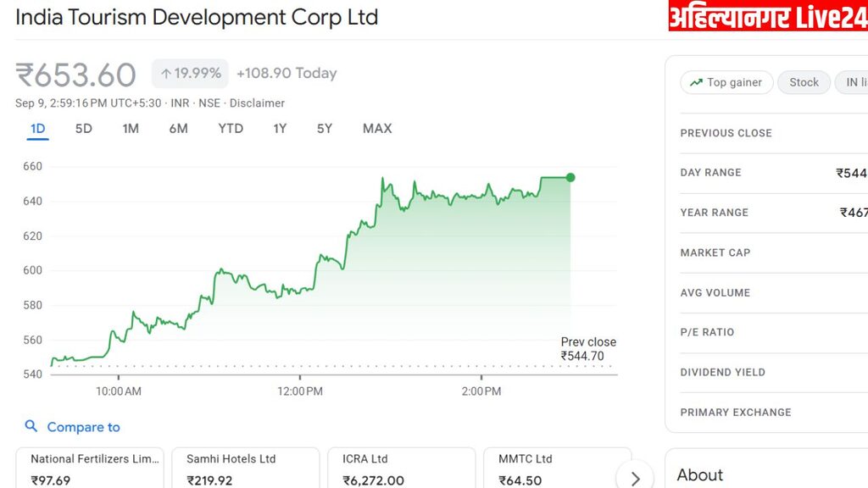Click the Ahilyanagar Live24 logo
868x488 pixels.
tap(767, 16)
